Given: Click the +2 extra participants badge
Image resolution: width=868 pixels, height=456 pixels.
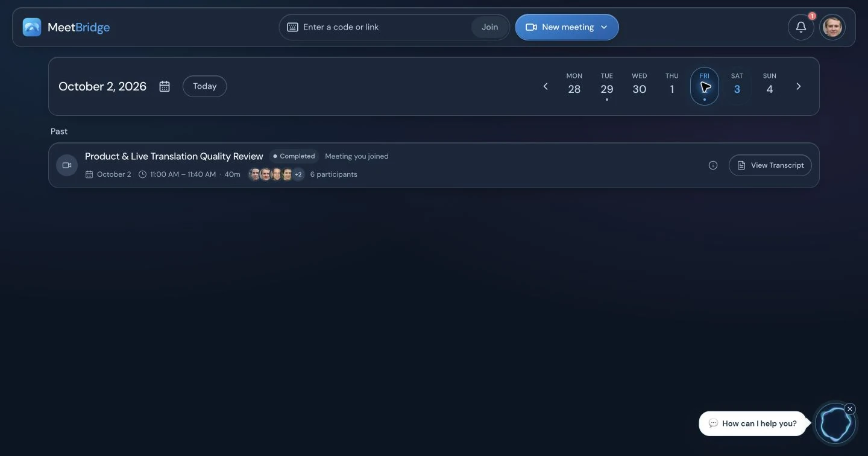Looking at the screenshot, I should (x=298, y=174).
